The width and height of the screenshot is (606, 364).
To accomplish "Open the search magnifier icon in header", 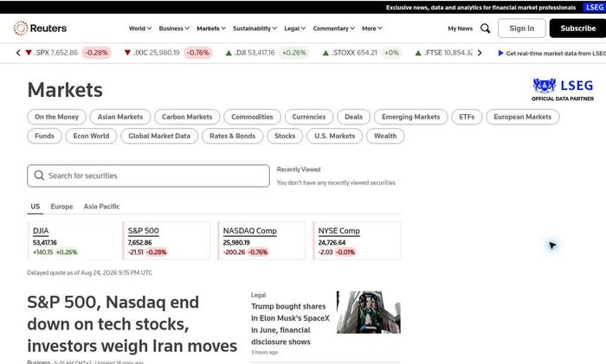I will (x=485, y=29).
